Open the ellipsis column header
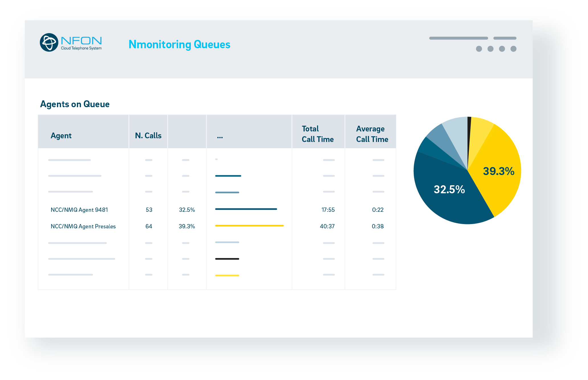Screen dimensions: 588x380 click(220, 137)
